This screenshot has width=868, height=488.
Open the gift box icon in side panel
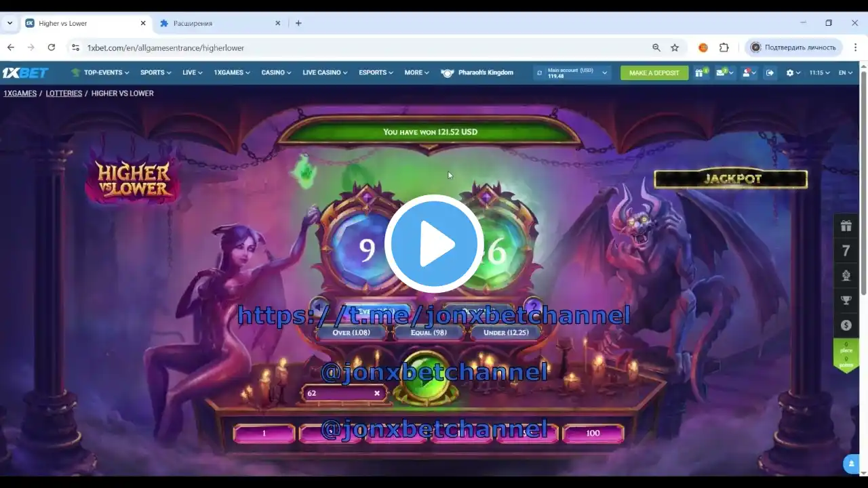[x=846, y=226]
